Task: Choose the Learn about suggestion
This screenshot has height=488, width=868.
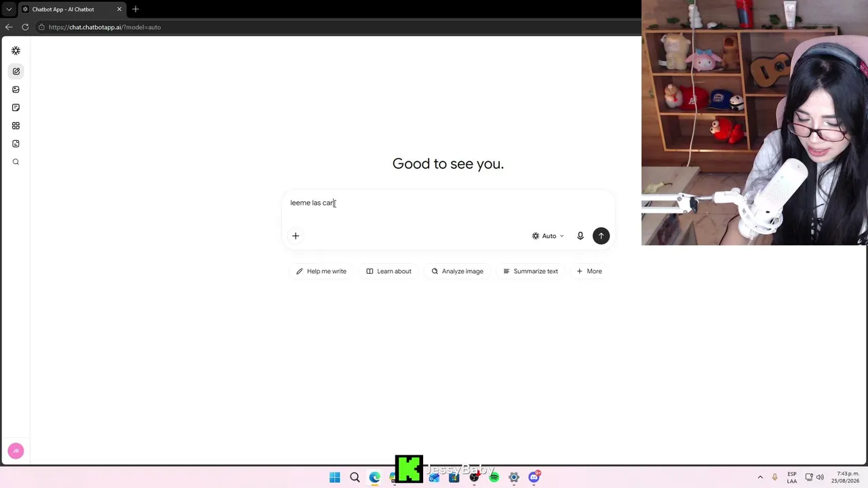Action: coord(389,271)
